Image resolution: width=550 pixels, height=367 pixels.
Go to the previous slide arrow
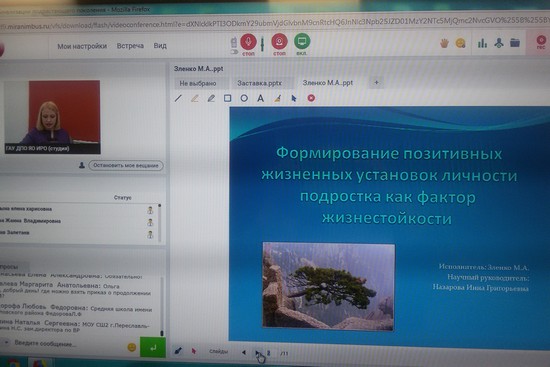click(x=244, y=352)
